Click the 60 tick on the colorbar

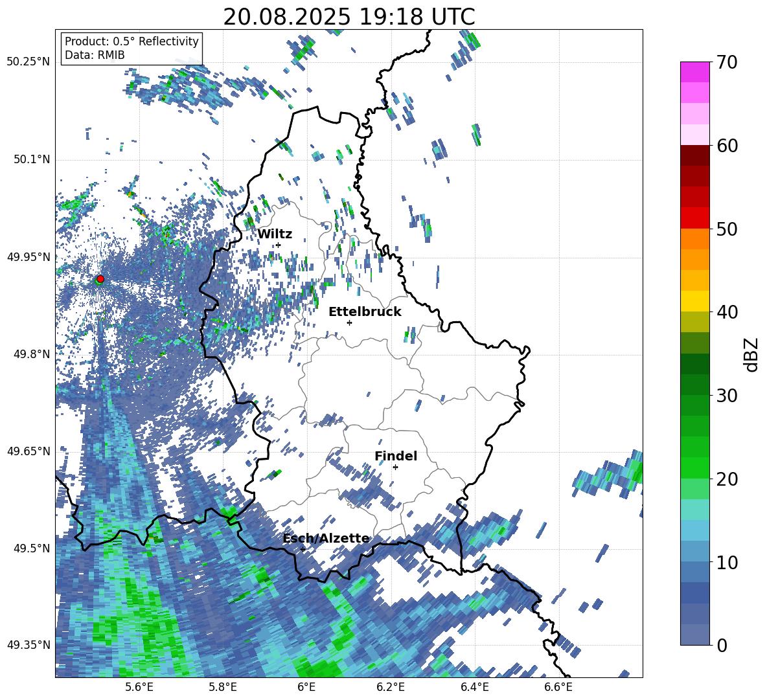[x=726, y=146]
